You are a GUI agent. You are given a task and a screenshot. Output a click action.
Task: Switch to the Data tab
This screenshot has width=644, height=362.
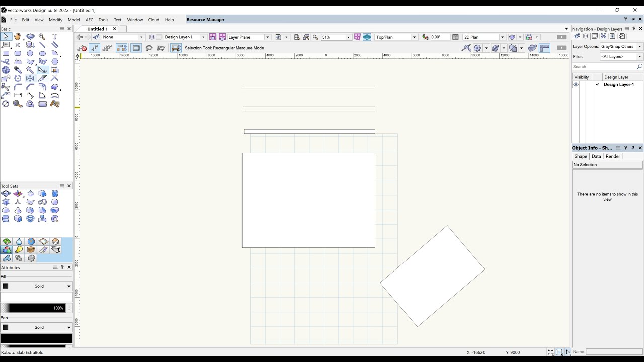(x=596, y=156)
